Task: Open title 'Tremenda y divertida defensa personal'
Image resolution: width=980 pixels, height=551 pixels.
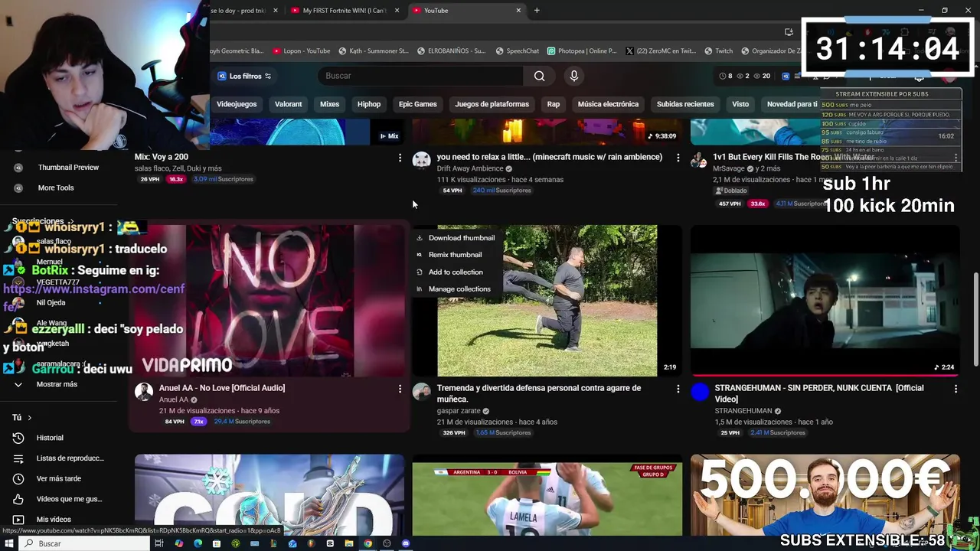Action: 539,393
